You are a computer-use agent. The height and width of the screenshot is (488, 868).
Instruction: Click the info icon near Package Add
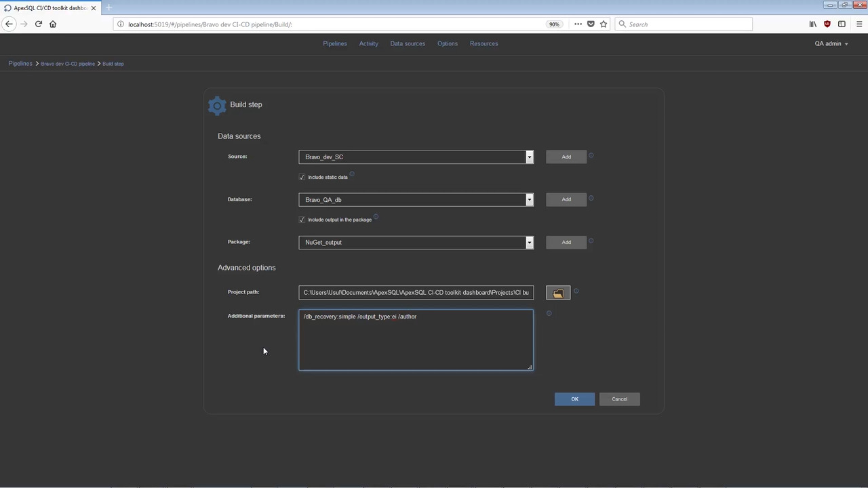point(591,241)
